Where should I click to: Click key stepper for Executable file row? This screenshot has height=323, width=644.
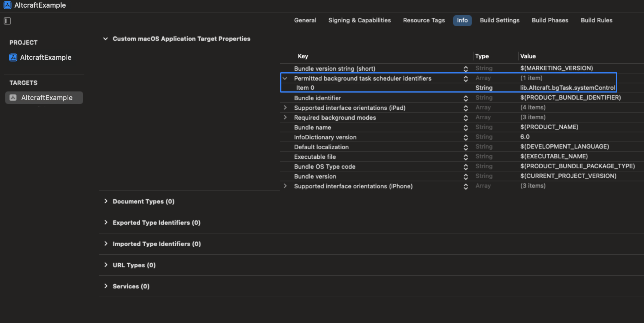click(x=466, y=157)
